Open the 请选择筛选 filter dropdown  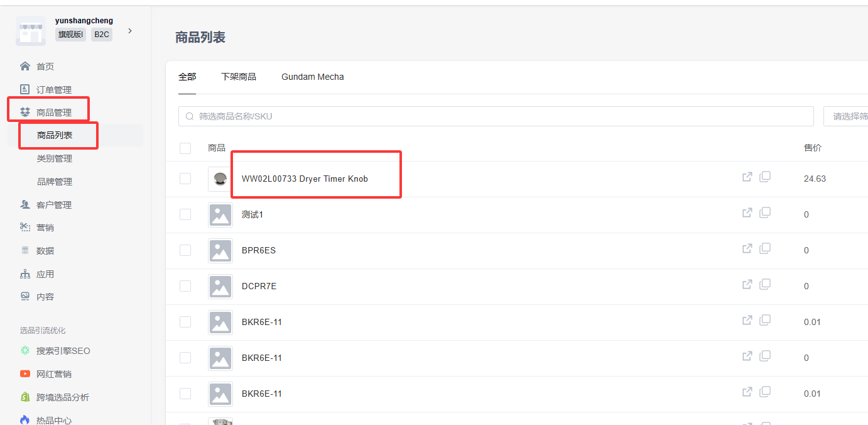846,116
